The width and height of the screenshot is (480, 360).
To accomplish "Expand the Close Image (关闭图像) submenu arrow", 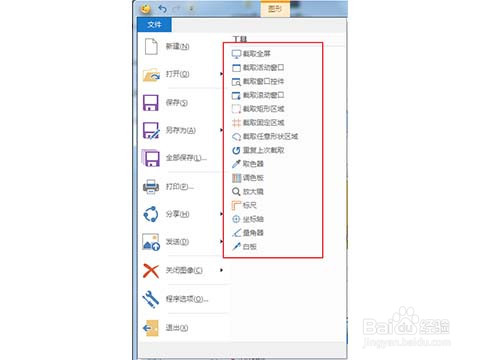I will click(221, 270).
